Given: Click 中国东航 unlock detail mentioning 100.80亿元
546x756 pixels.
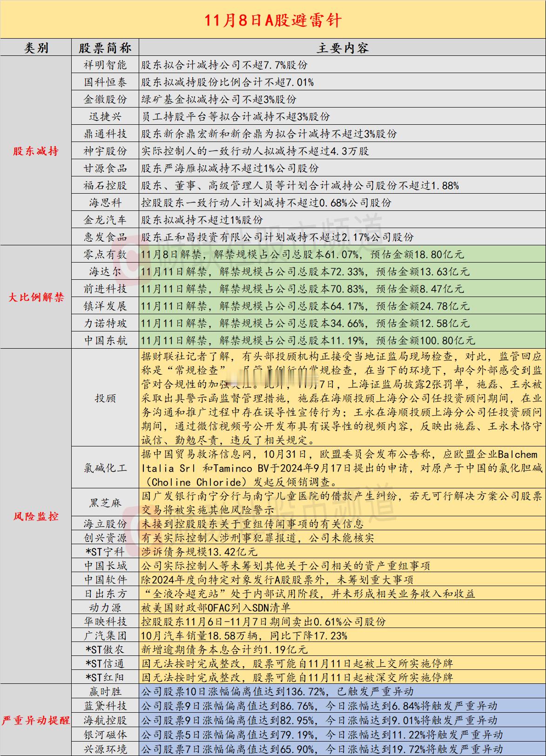Looking at the screenshot, I should [308, 340].
